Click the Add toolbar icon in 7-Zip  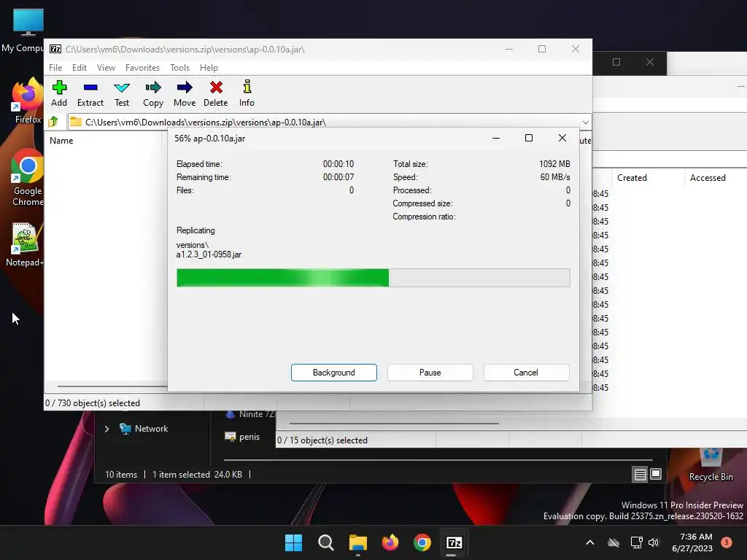pyautogui.click(x=59, y=93)
